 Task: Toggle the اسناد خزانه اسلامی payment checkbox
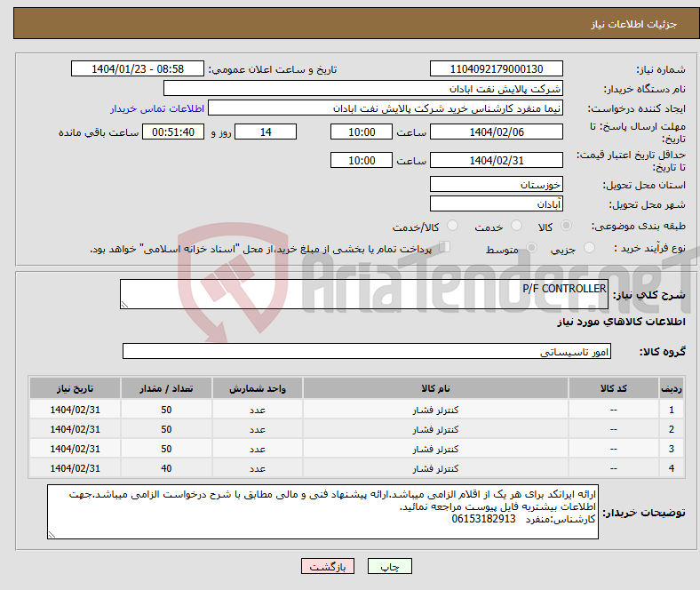tap(445, 248)
